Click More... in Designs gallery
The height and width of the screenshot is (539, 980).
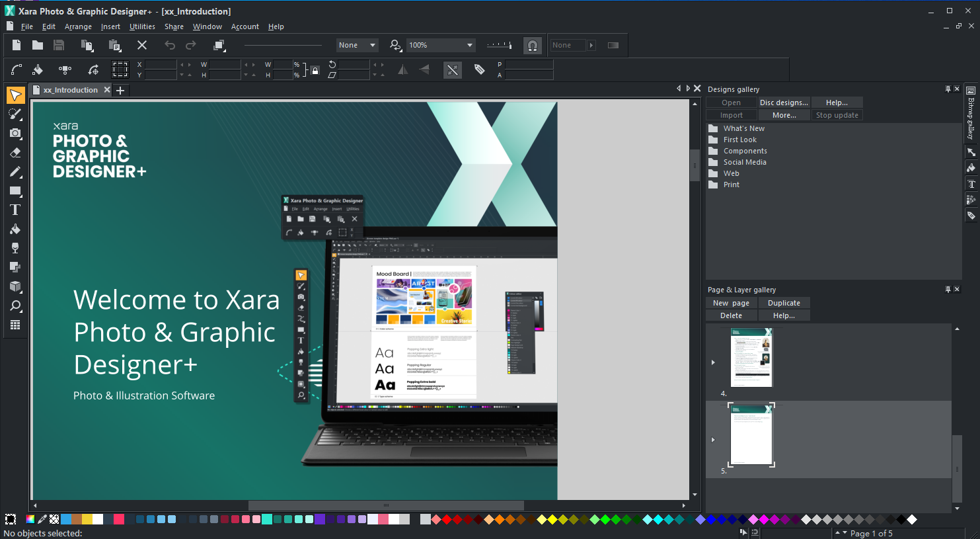[x=784, y=115]
